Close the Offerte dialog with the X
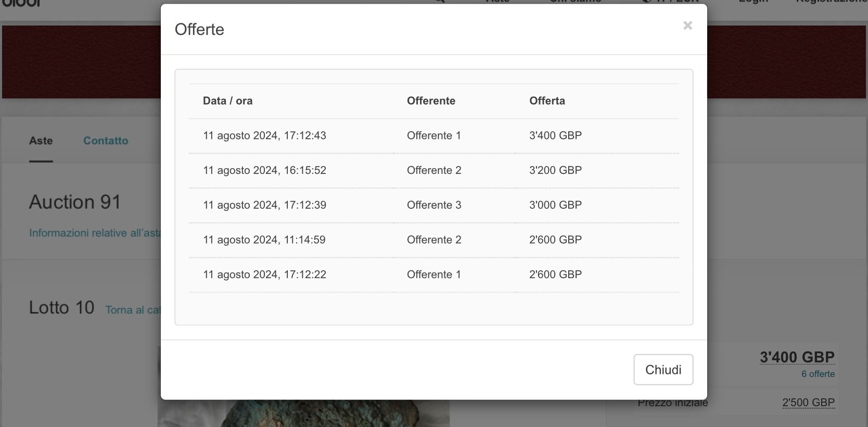 tap(687, 26)
